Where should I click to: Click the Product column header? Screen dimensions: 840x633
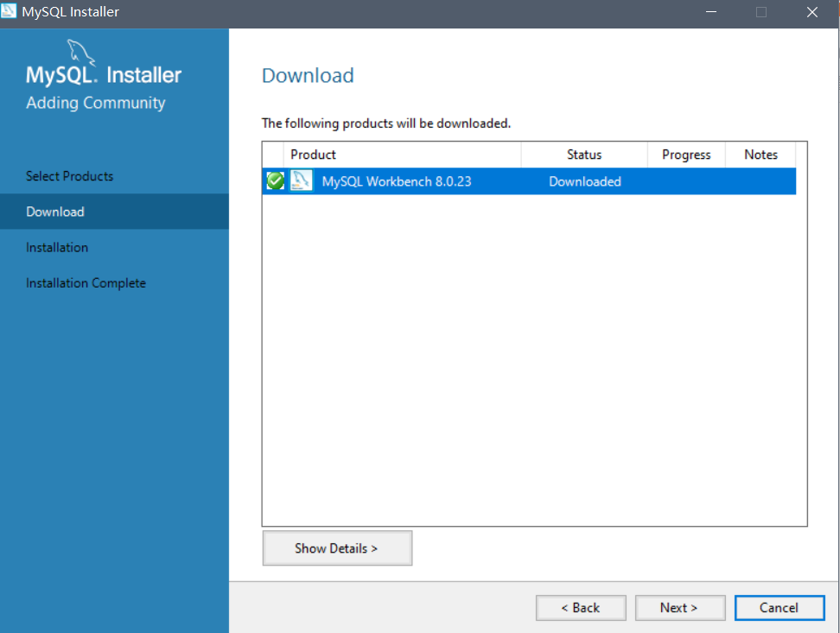(402, 155)
